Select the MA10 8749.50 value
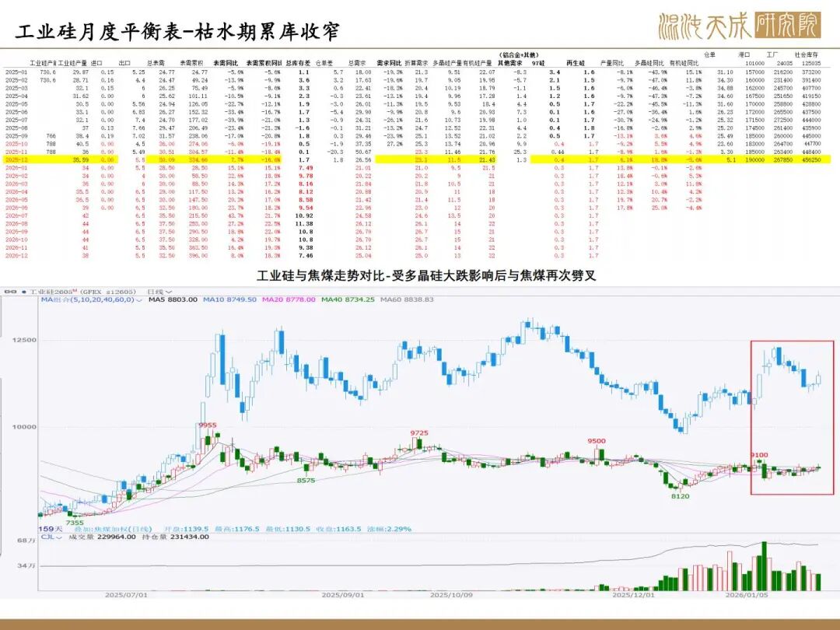This screenshot has height=630, width=840. click(229, 299)
